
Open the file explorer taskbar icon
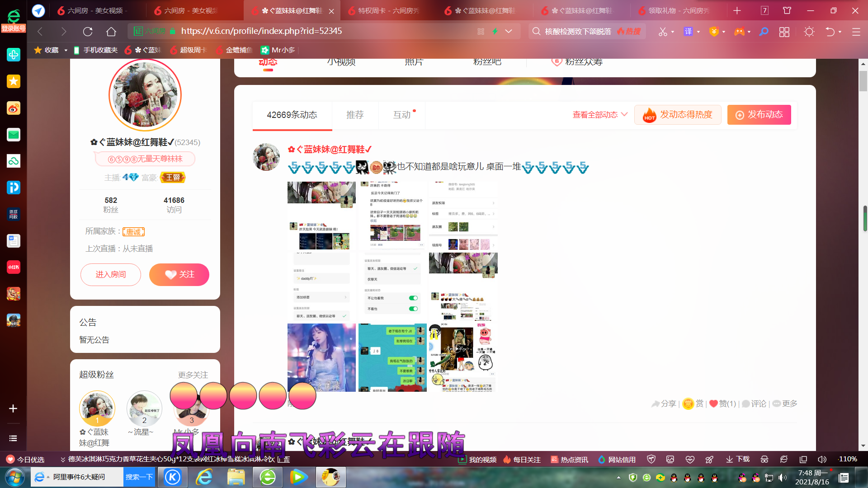click(236, 477)
